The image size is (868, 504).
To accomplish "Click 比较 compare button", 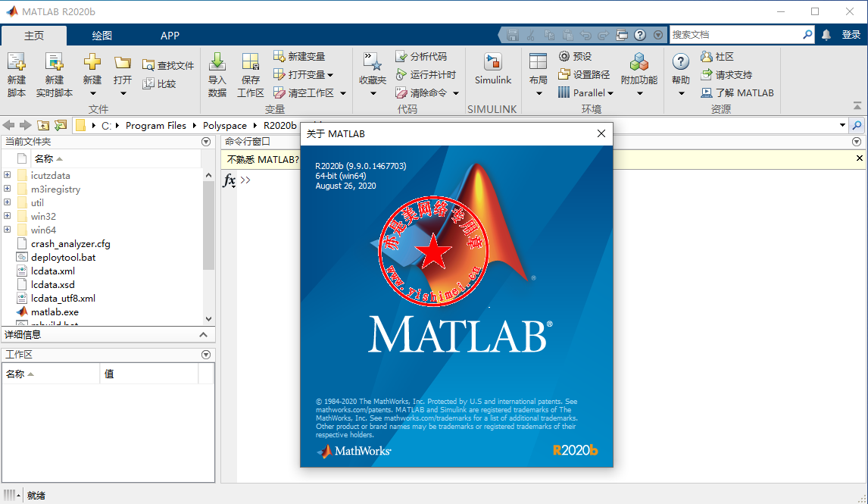I will pos(159,83).
